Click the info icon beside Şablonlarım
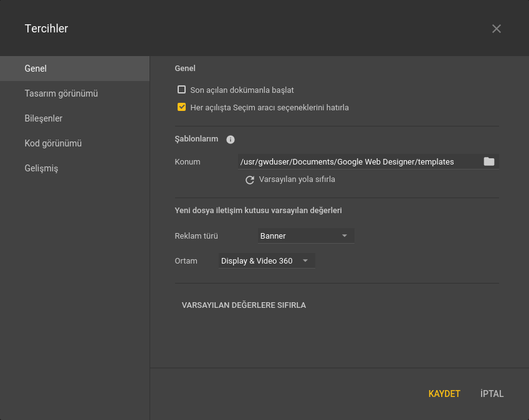 [231, 140]
